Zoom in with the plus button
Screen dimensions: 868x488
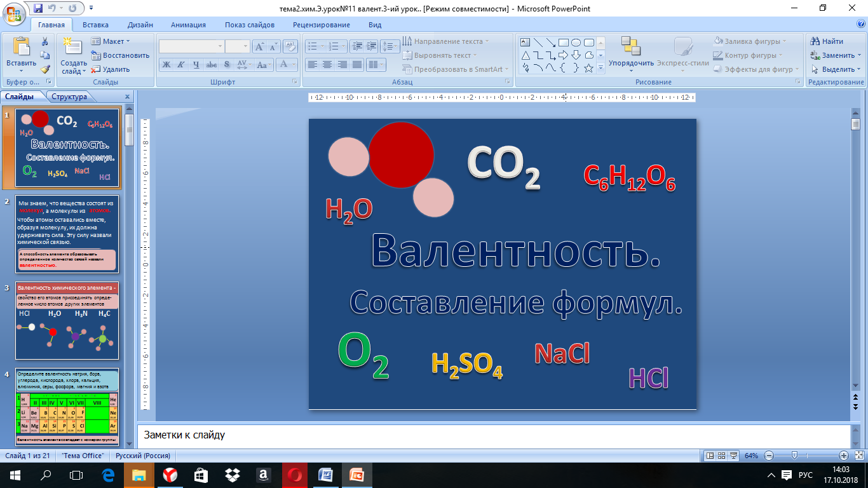click(x=843, y=456)
